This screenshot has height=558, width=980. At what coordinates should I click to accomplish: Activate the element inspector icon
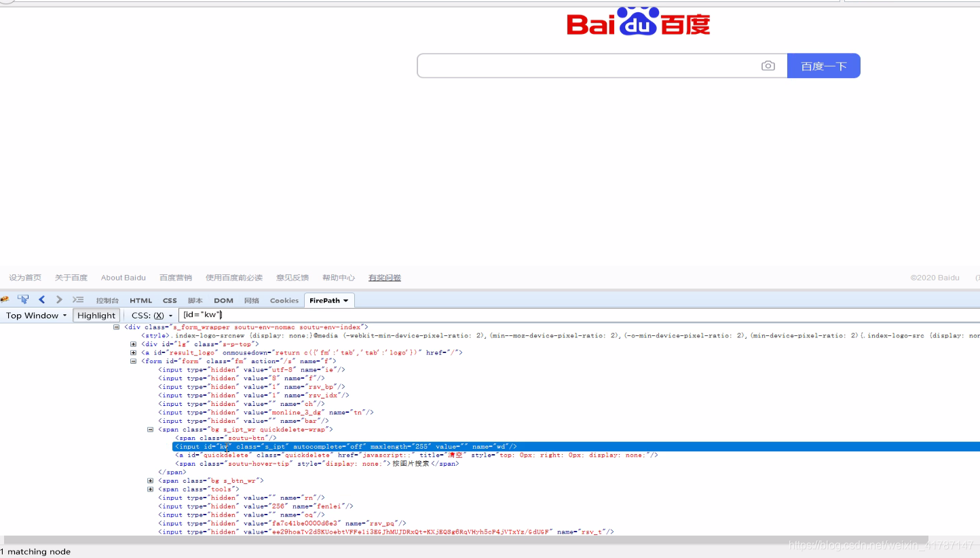point(23,299)
